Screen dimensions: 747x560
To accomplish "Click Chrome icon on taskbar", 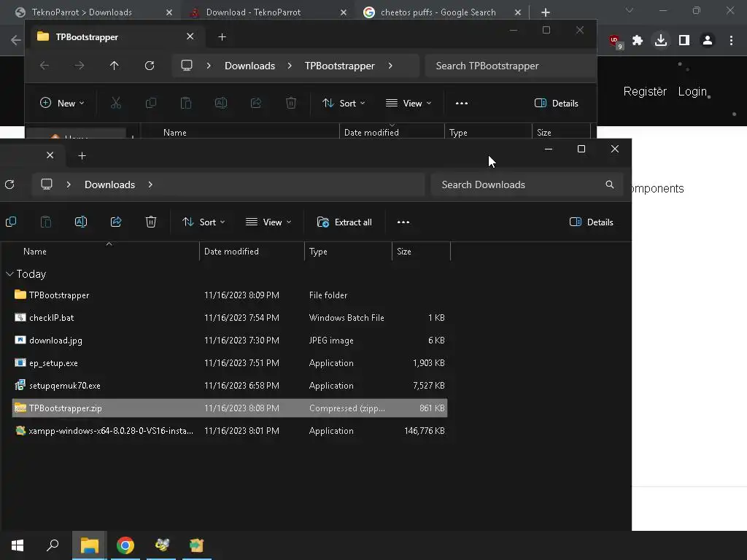I will tap(125, 545).
